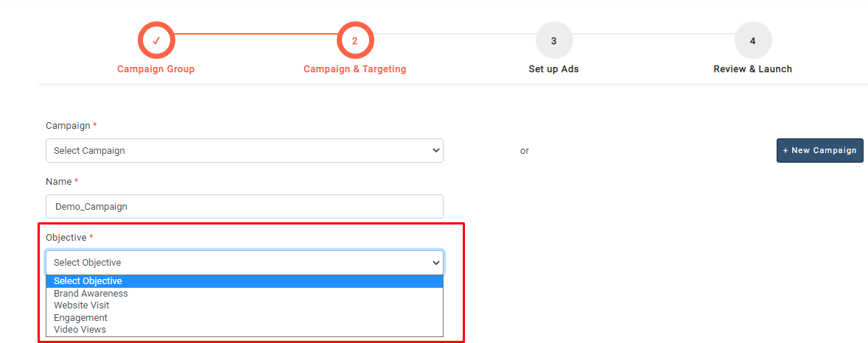The height and width of the screenshot is (343, 868).
Task: Go to the step 4 circle
Action: tap(752, 40)
